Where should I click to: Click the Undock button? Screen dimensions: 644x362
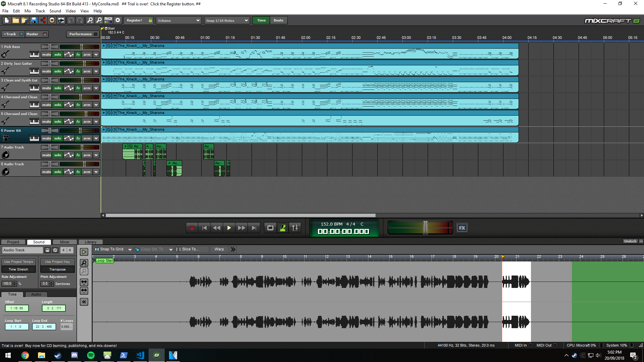630,241
